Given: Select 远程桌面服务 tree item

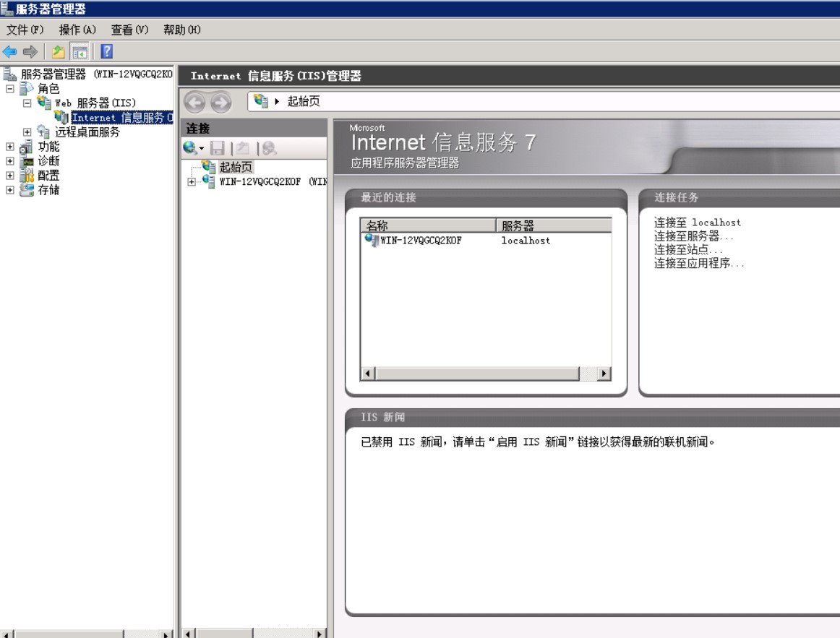Looking at the screenshot, I should [x=87, y=132].
